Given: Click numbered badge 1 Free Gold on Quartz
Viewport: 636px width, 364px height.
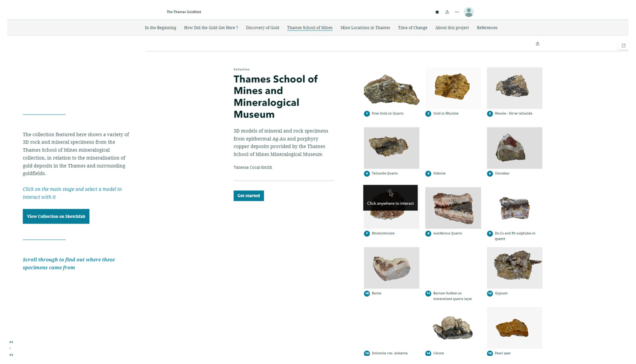Looking at the screenshot, I should click(367, 114).
